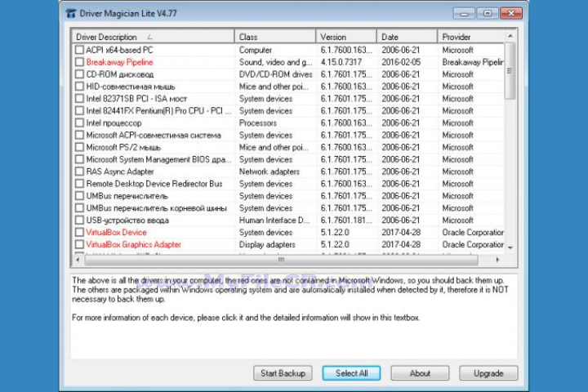Screen dimensions: 588x392
Task: Click the Start Backup button
Action: [283, 373]
